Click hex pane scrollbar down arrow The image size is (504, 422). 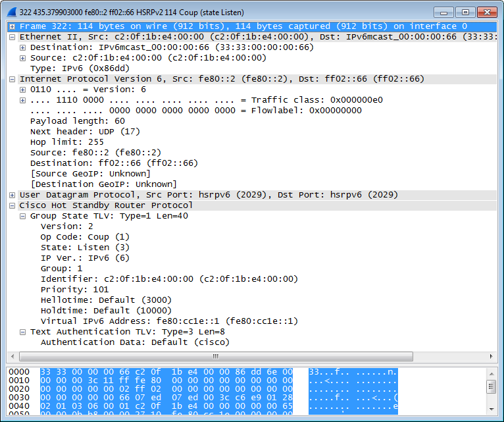point(491,409)
